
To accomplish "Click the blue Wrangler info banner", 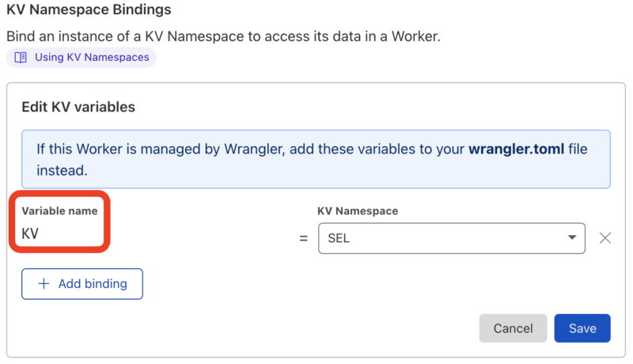I will tap(316, 159).
